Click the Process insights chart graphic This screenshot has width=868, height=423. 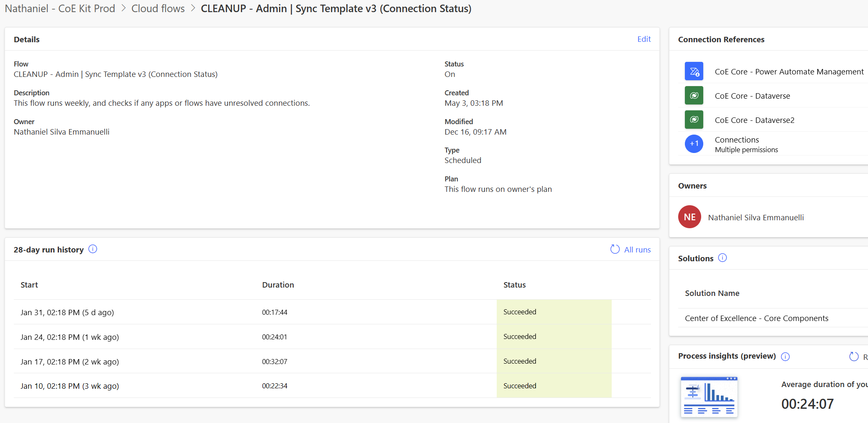point(709,396)
